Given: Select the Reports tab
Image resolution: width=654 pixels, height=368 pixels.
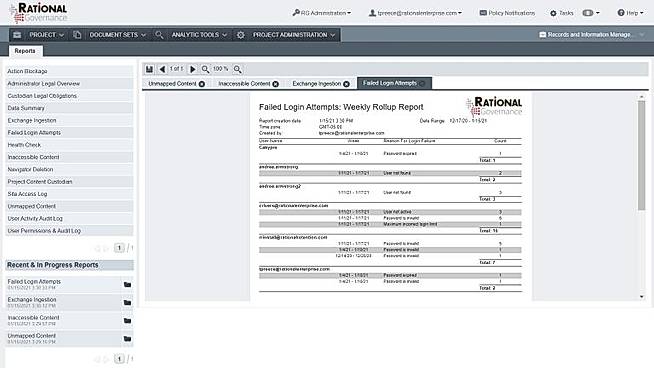Looking at the screenshot, I should [x=25, y=51].
